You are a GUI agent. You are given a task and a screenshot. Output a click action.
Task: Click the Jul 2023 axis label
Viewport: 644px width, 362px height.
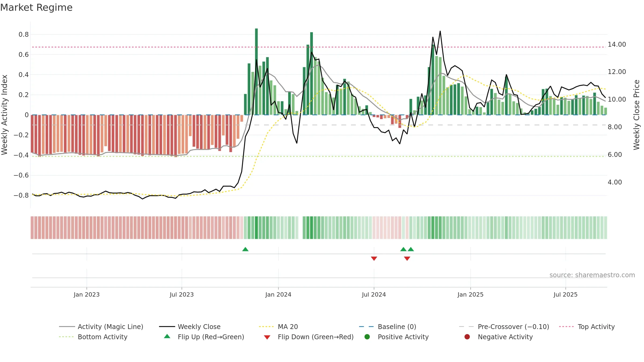(x=182, y=294)
